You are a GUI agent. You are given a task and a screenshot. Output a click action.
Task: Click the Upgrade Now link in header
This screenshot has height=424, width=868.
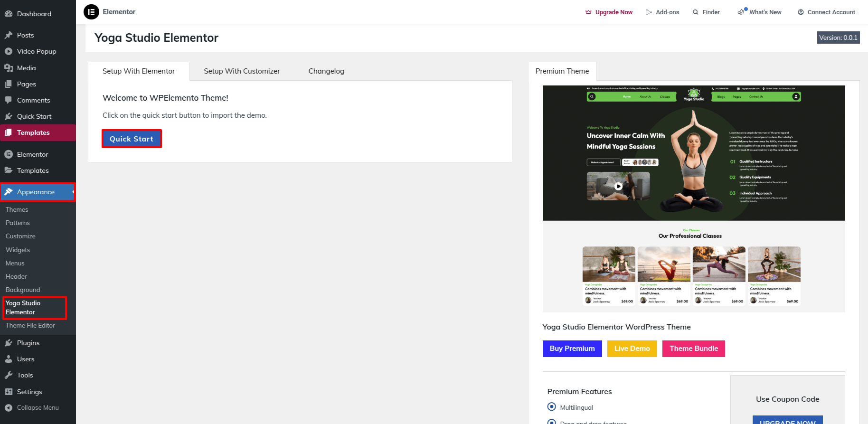click(x=614, y=12)
